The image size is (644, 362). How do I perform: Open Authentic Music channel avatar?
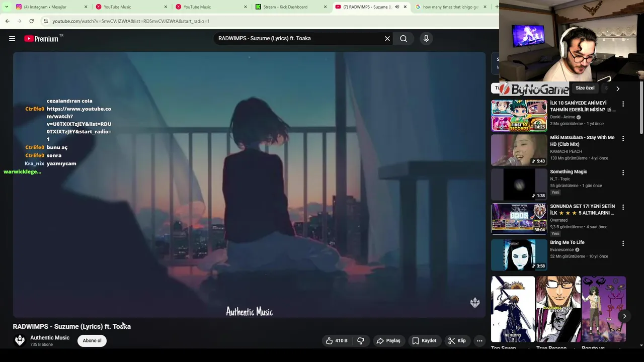point(20,340)
